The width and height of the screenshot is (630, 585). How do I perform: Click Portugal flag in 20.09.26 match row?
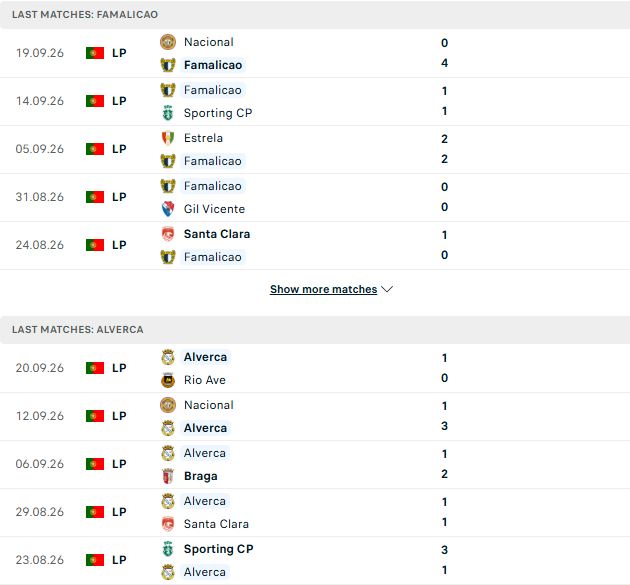coord(95,368)
